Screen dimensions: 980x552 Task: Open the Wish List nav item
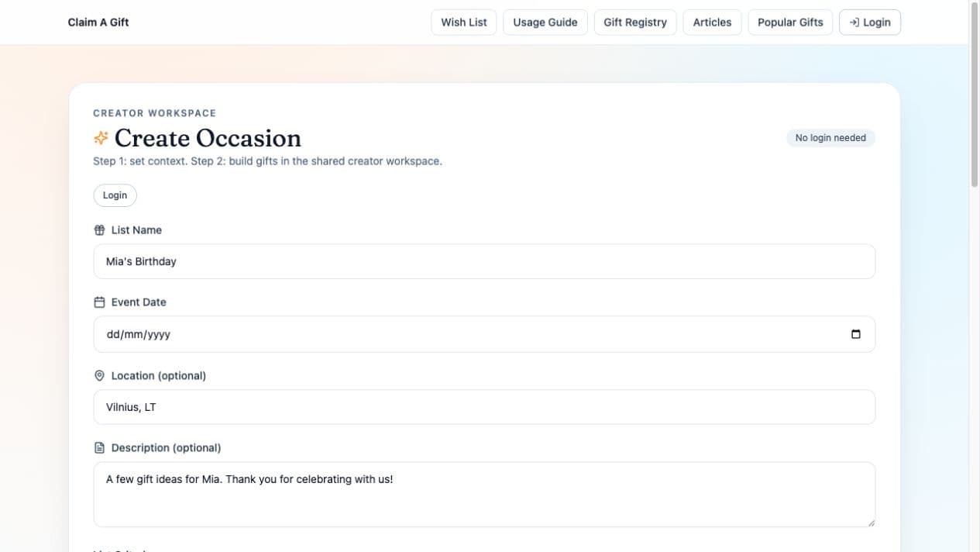(464, 22)
